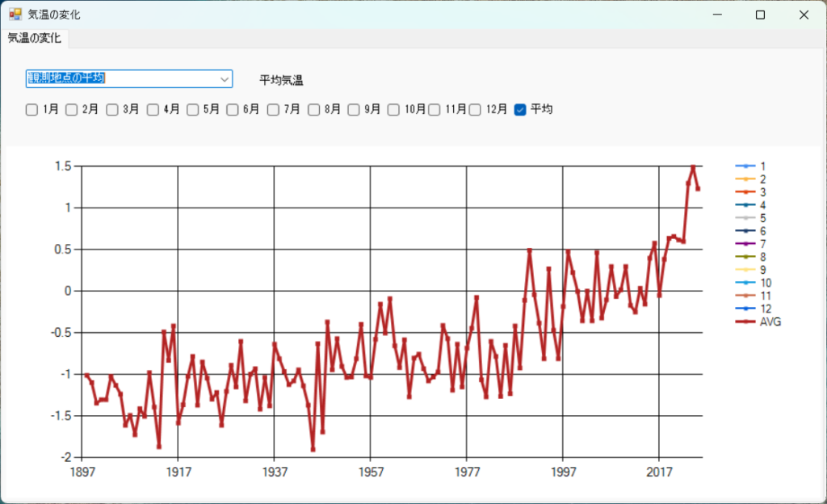The image size is (827, 504).
Task: Uncheck the 平均 checkbox
Action: tap(521, 110)
